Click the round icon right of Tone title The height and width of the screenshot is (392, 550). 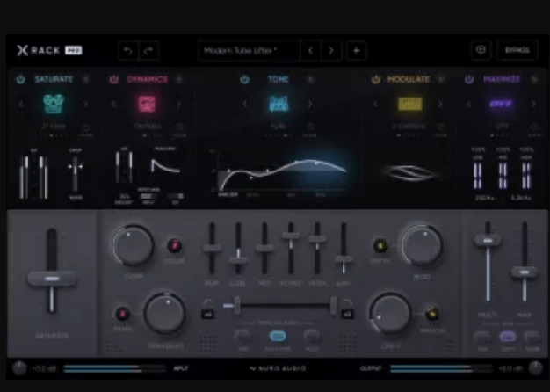coord(310,79)
